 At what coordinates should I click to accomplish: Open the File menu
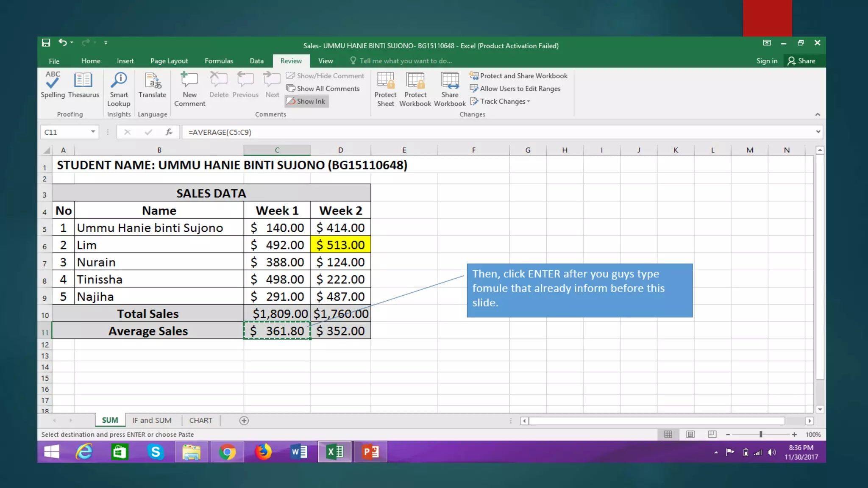click(54, 61)
